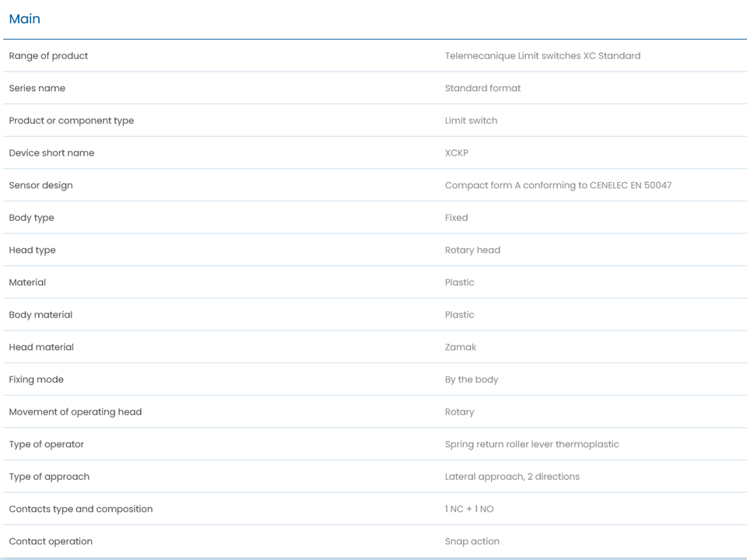Image resolution: width=747 pixels, height=560 pixels.
Task: Click 'Spring return roller lever thermoplastic' value
Action: pyautogui.click(x=531, y=444)
